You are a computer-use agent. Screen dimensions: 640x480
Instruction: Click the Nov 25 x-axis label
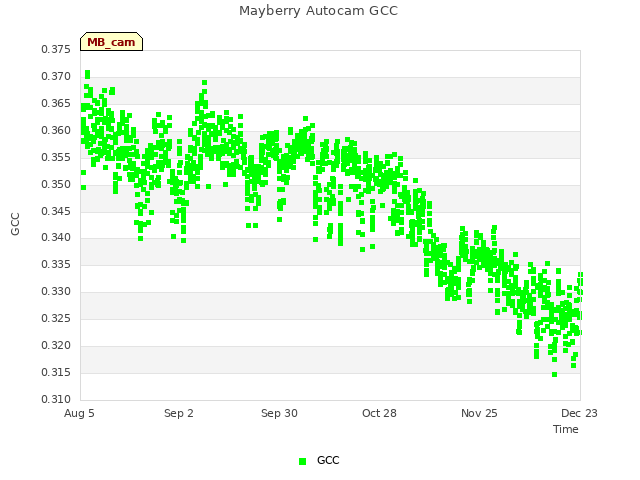[x=479, y=413]
